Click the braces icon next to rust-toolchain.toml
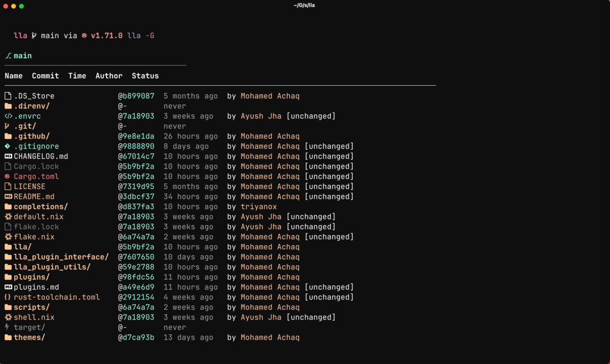 coord(7,297)
